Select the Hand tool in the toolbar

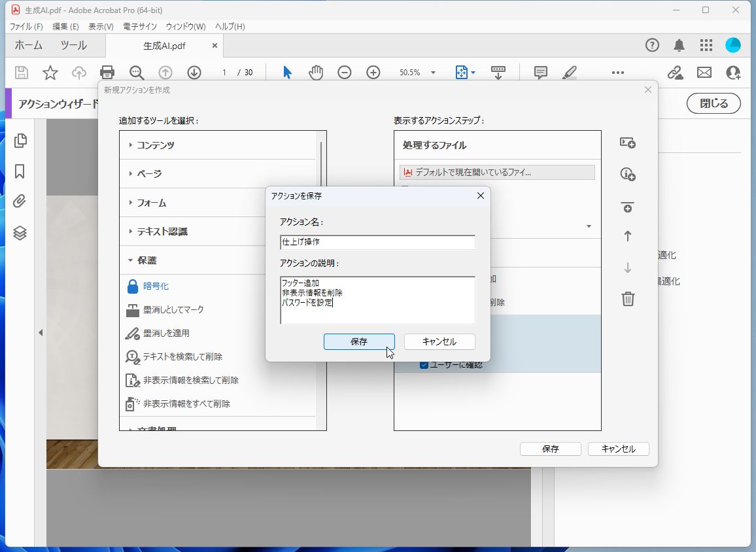[316, 72]
